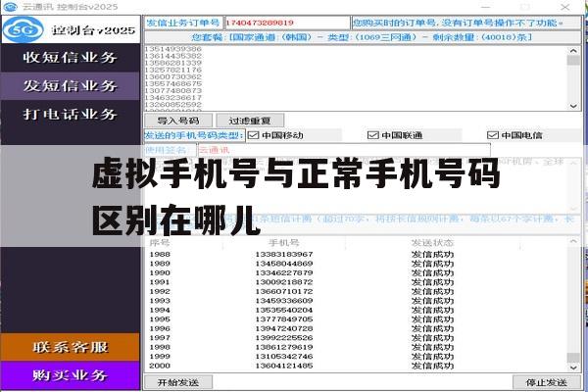Select row 1997 in the results table
The width and height of the screenshot is (588, 392).
tap(356, 338)
